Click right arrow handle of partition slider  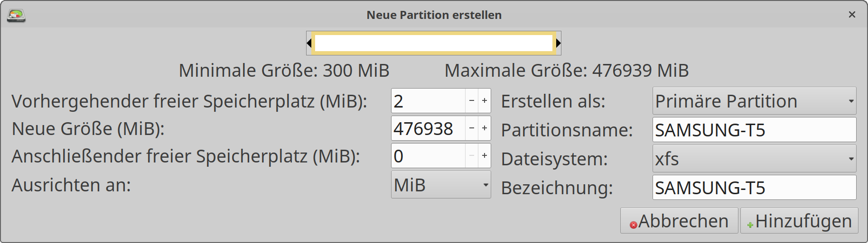click(x=558, y=44)
